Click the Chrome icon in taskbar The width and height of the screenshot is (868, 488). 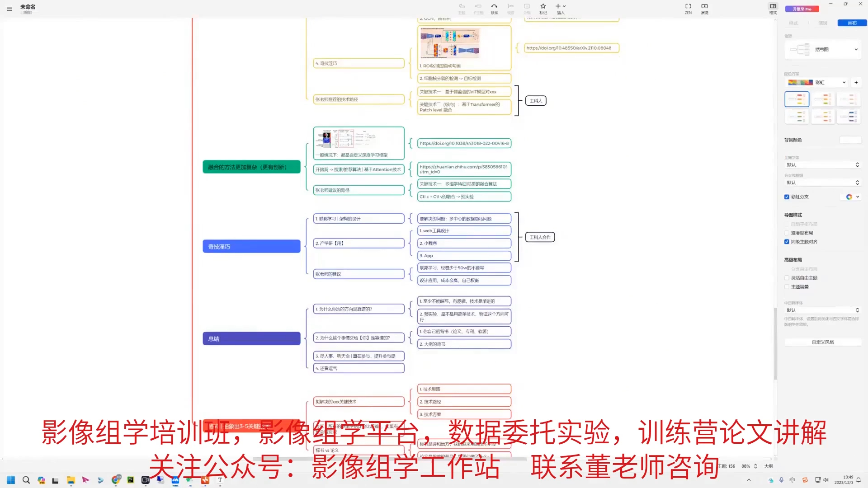[x=116, y=480]
